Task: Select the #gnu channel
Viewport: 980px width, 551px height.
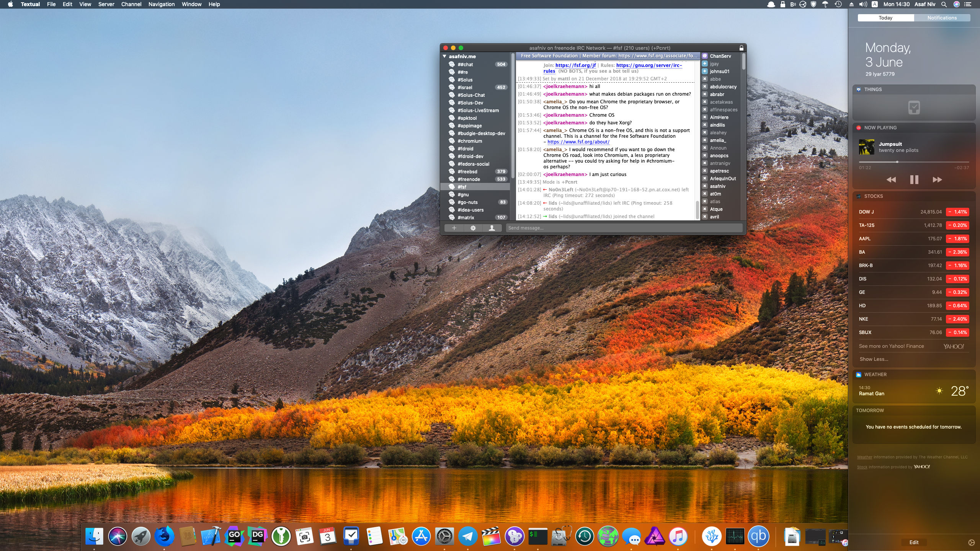Action: 475,194
